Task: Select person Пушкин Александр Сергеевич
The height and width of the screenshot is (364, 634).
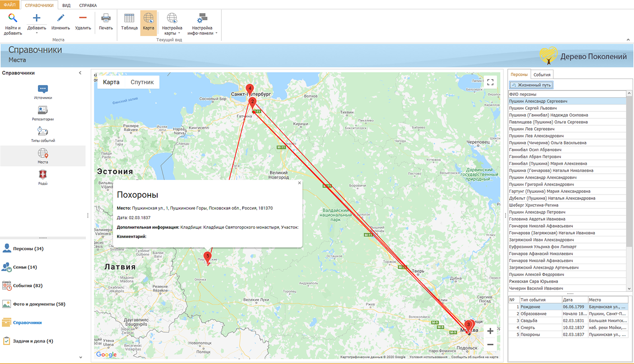Action: pyautogui.click(x=567, y=101)
